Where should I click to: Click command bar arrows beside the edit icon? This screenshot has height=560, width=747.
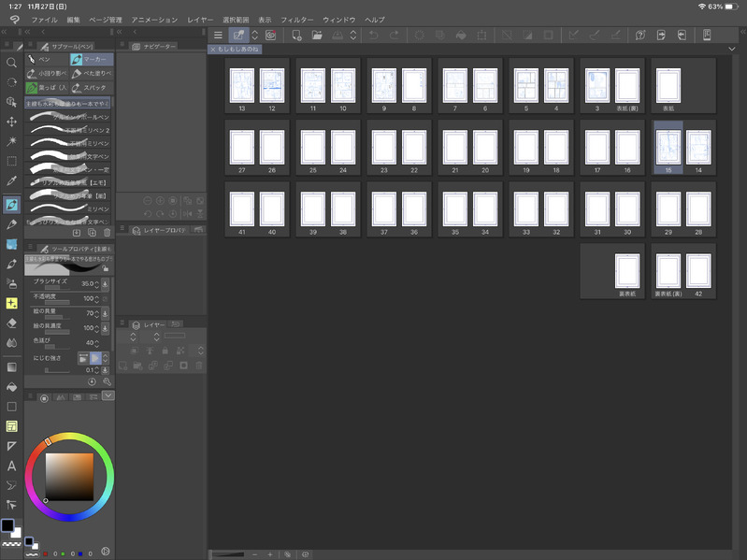[x=255, y=35]
